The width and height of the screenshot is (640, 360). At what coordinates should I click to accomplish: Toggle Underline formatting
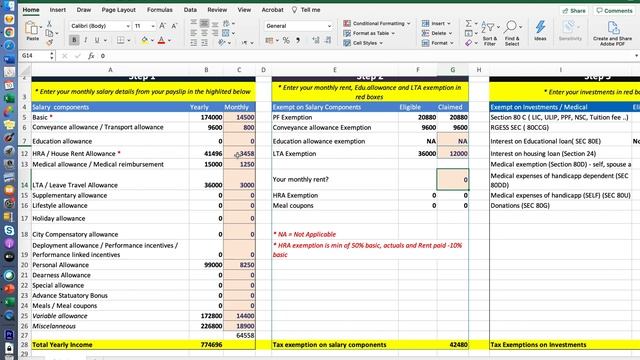97,40
